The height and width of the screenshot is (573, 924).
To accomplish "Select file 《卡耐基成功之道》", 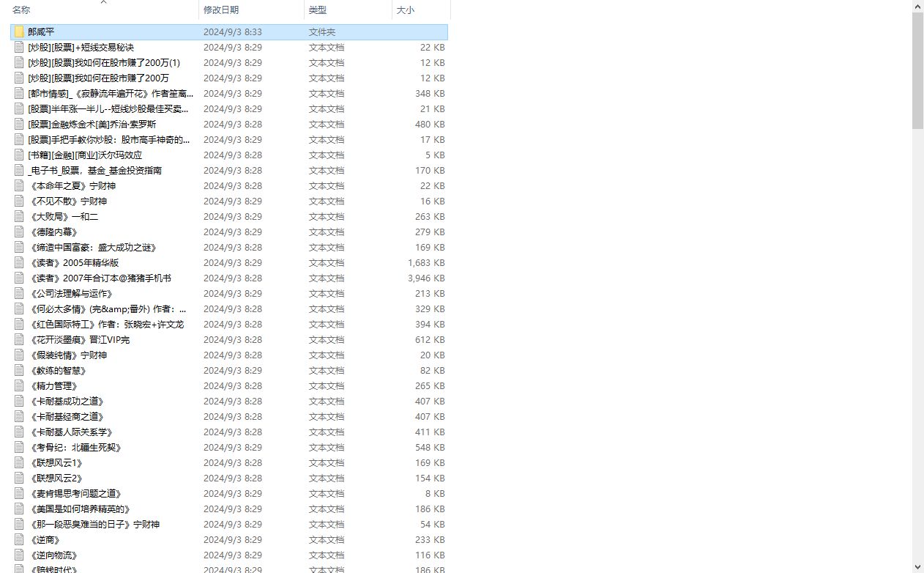I will click(229, 401).
